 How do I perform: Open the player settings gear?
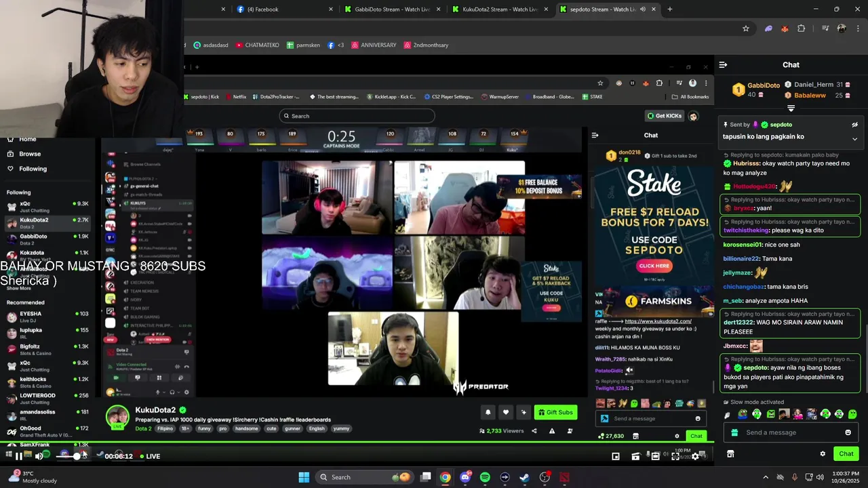point(695,456)
